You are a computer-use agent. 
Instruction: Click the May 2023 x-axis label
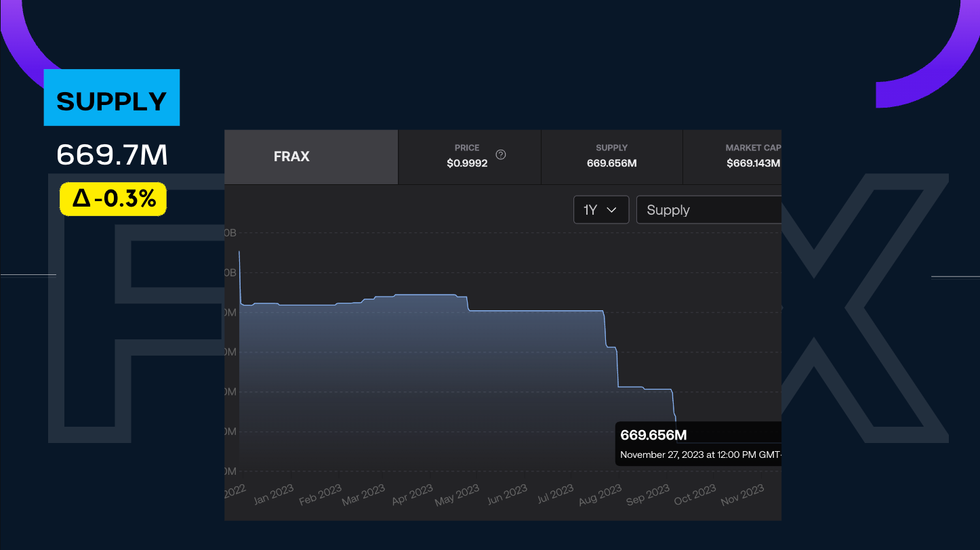456,496
